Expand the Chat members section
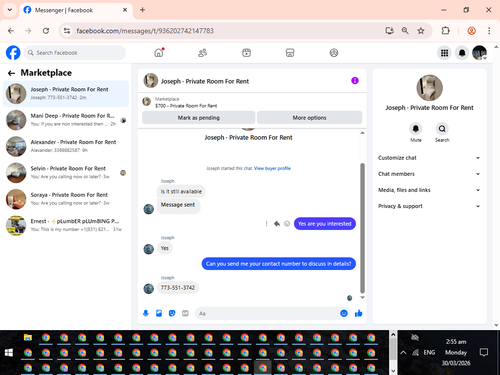 (429, 174)
